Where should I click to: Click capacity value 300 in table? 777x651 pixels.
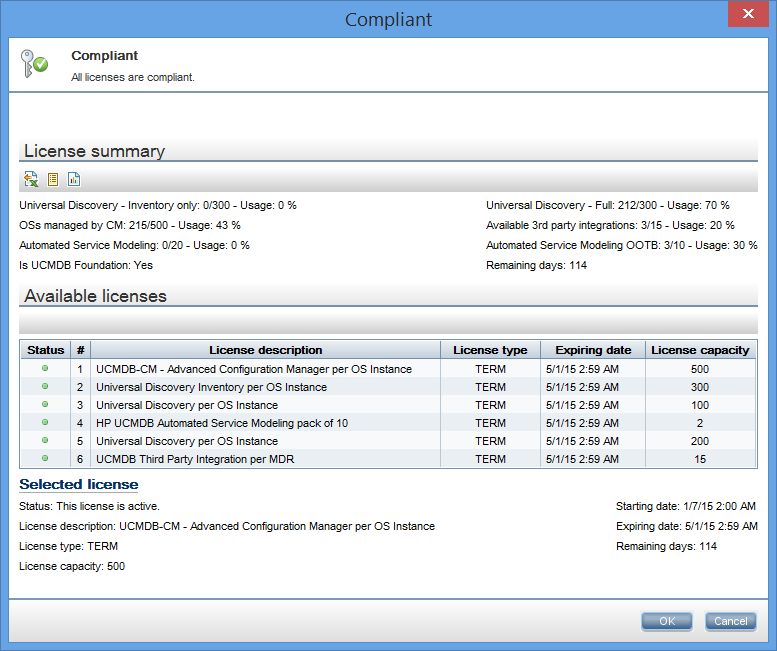(x=700, y=387)
